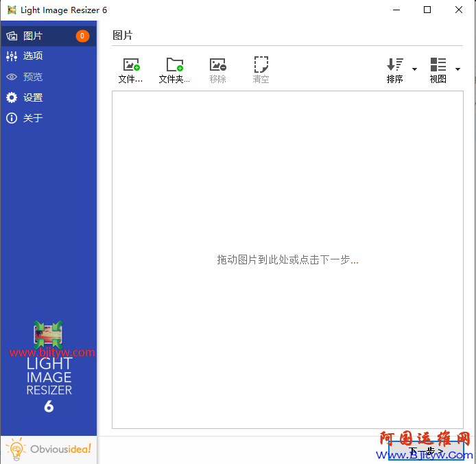Click the 文件 add-image icon

[x=131, y=65]
